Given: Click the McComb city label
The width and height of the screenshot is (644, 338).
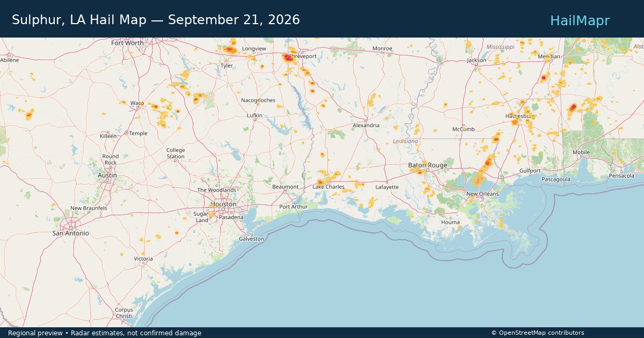Looking at the screenshot, I should [464, 129].
